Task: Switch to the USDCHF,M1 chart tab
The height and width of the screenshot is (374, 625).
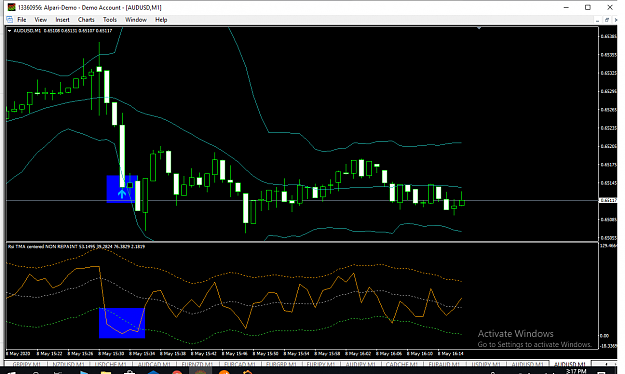Action: 110,364
